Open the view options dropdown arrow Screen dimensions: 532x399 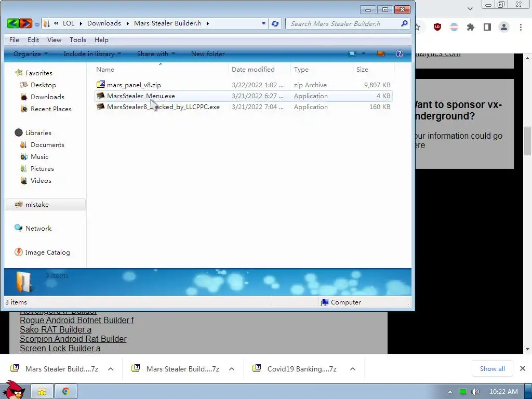(363, 54)
